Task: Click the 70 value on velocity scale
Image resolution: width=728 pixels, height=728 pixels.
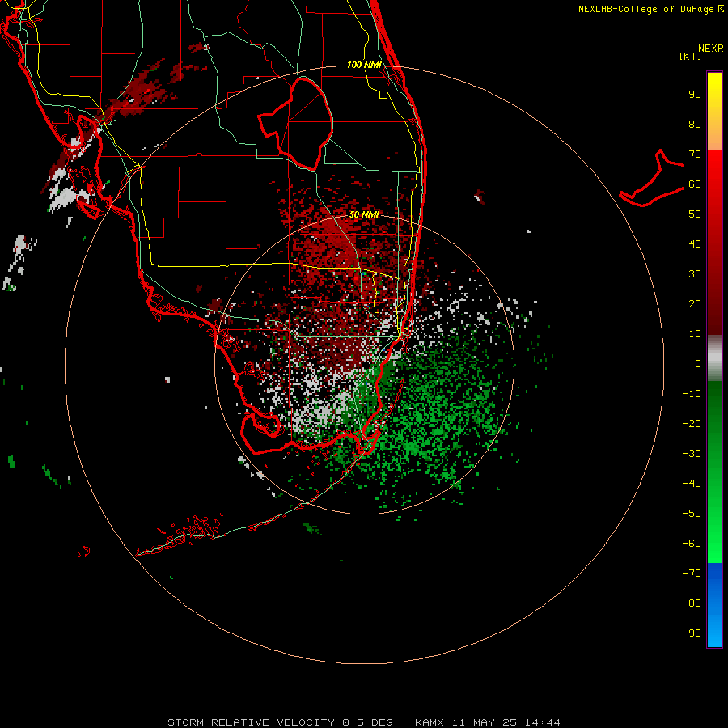Action: [695, 154]
